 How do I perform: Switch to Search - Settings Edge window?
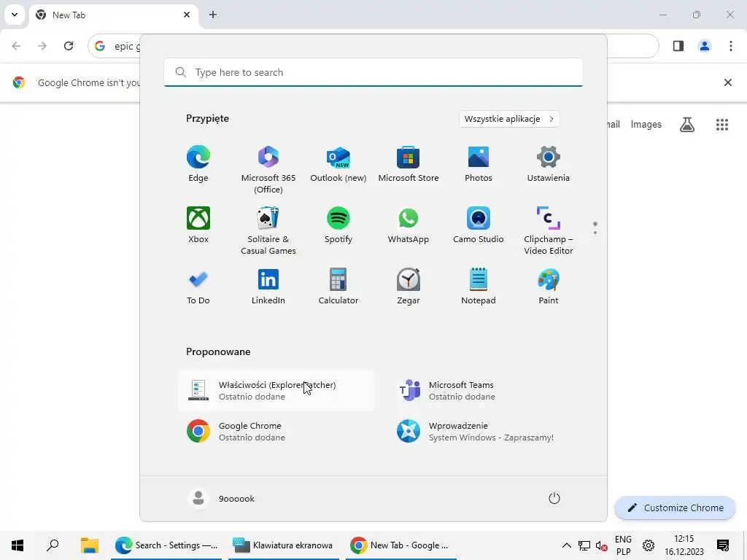click(x=166, y=545)
